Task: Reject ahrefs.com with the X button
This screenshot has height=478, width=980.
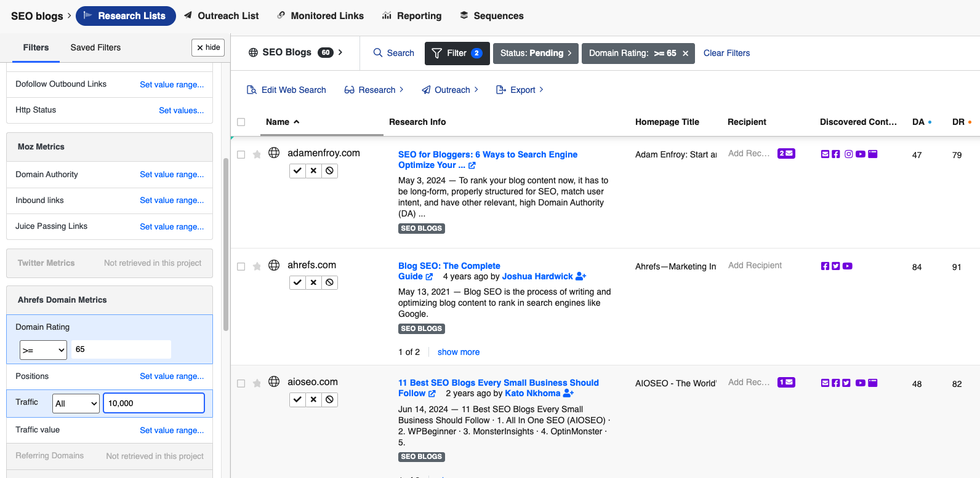Action: click(x=313, y=282)
